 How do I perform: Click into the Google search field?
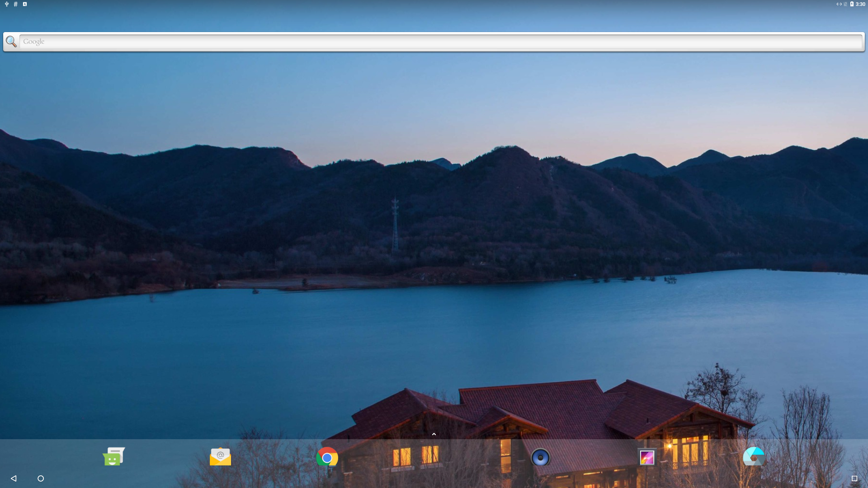click(441, 42)
